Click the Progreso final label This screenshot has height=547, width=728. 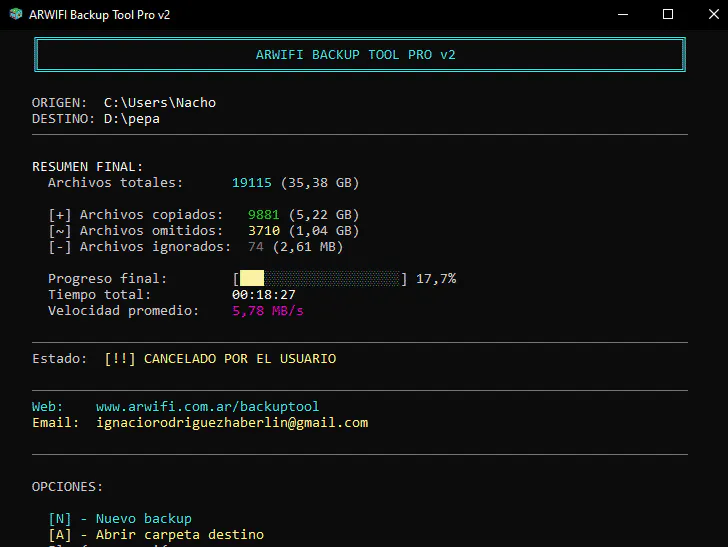[108, 279]
